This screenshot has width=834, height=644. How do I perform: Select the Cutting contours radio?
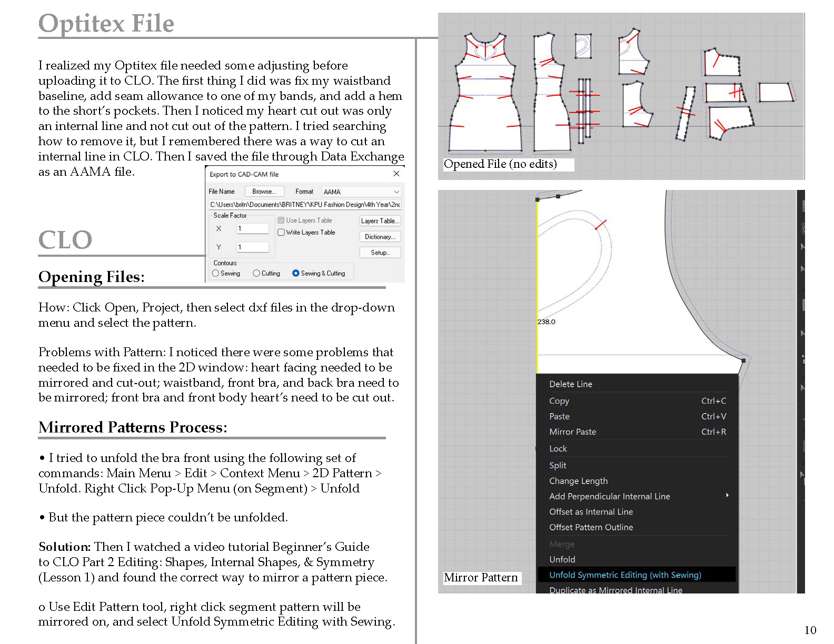point(256,273)
